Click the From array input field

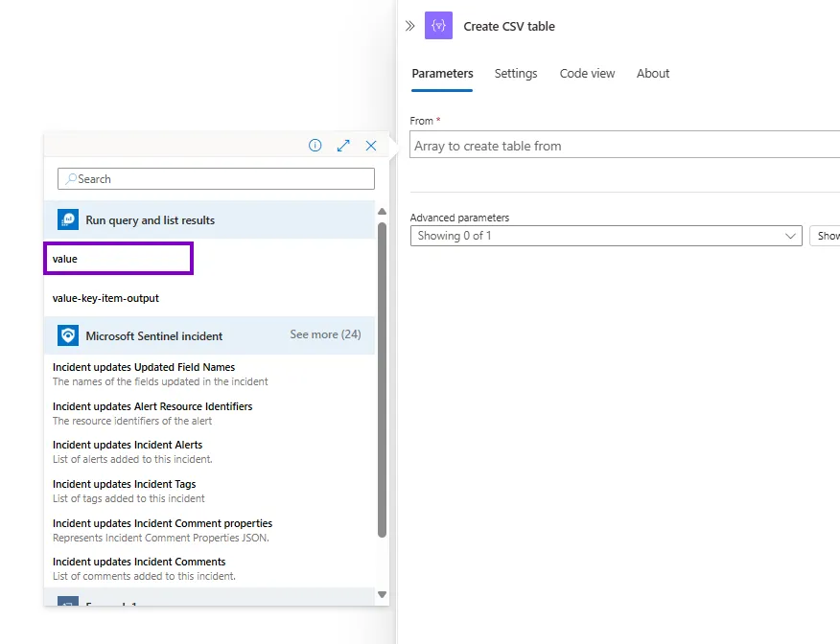[624, 145]
